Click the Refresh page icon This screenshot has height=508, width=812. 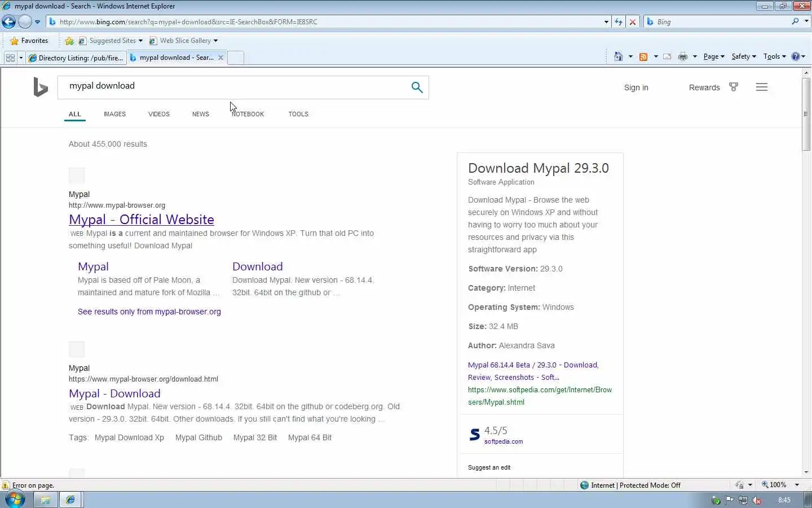[619, 22]
